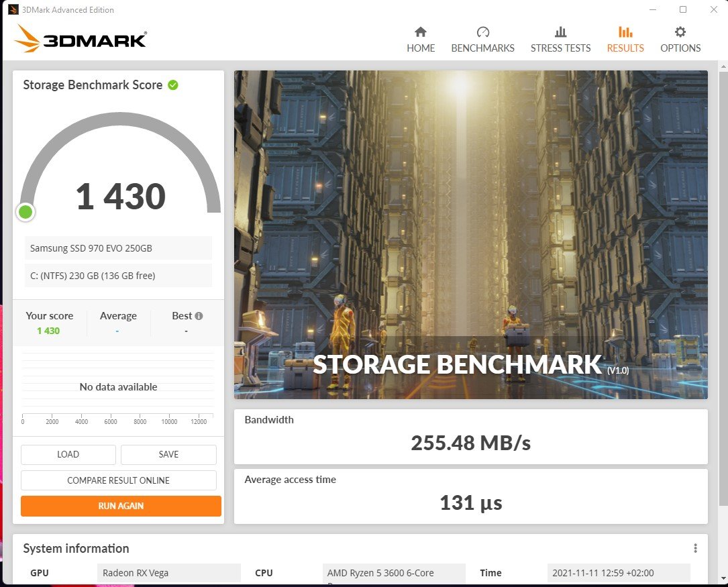Click the orange RUN AGAIN button

121,506
